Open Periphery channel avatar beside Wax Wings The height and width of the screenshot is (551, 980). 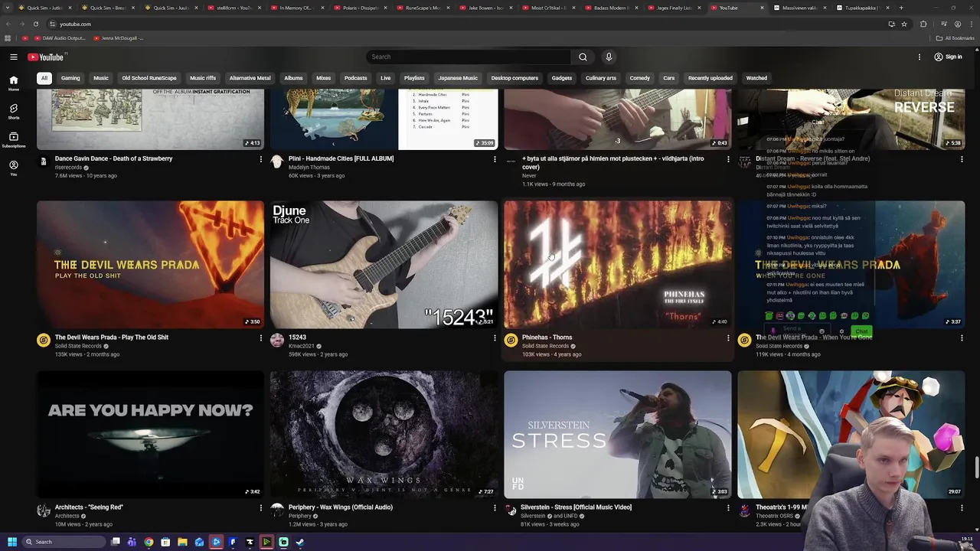[277, 510]
